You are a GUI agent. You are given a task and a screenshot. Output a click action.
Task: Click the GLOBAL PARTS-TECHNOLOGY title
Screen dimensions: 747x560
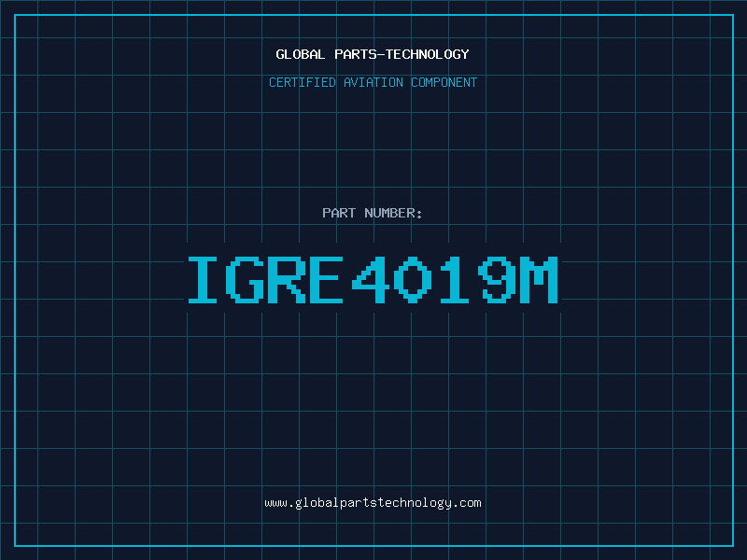(x=373, y=54)
